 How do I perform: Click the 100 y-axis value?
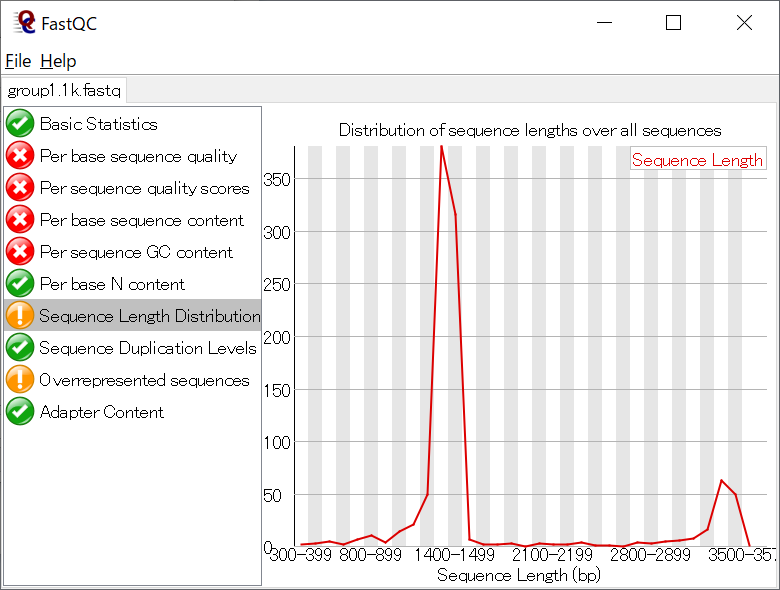coord(277,443)
